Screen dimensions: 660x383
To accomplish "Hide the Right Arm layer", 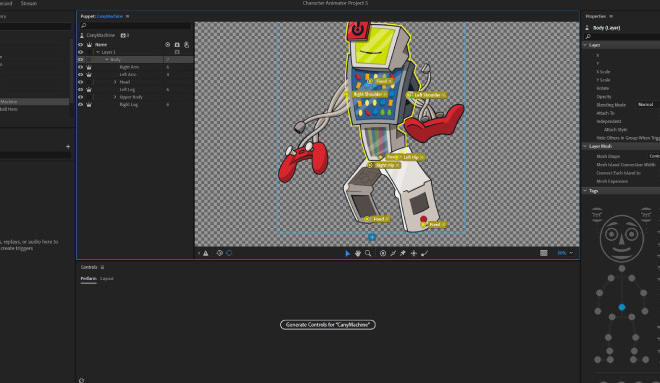I will (80, 67).
